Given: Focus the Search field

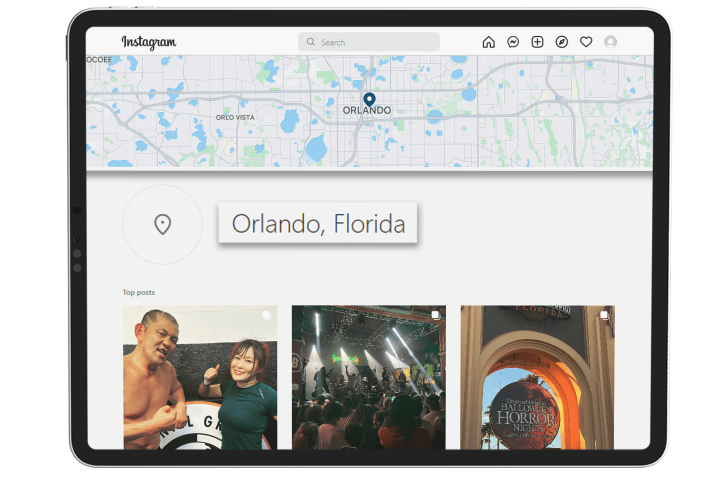Looking at the screenshot, I should point(369,42).
